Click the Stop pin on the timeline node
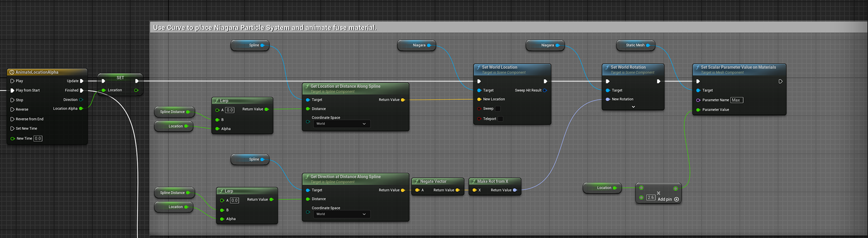This screenshot has width=868, height=238. click(x=13, y=100)
